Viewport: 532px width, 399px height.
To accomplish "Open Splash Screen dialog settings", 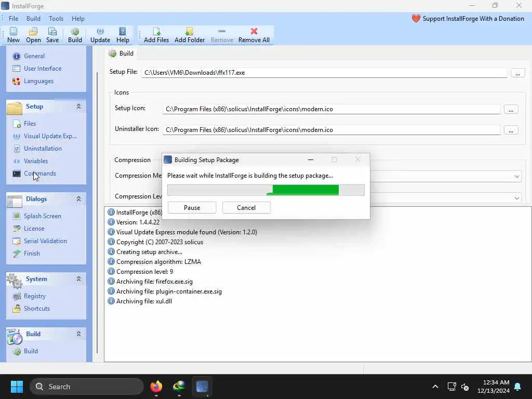I will click(42, 216).
